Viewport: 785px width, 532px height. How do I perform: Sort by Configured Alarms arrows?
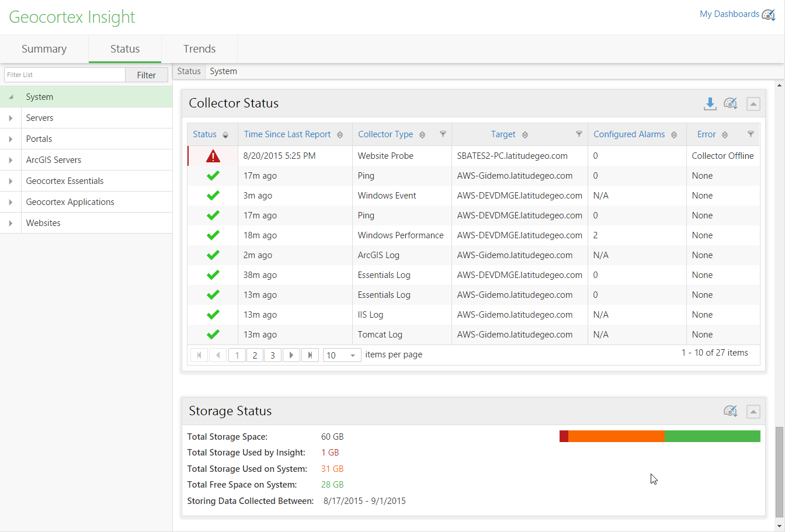point(674,135)
